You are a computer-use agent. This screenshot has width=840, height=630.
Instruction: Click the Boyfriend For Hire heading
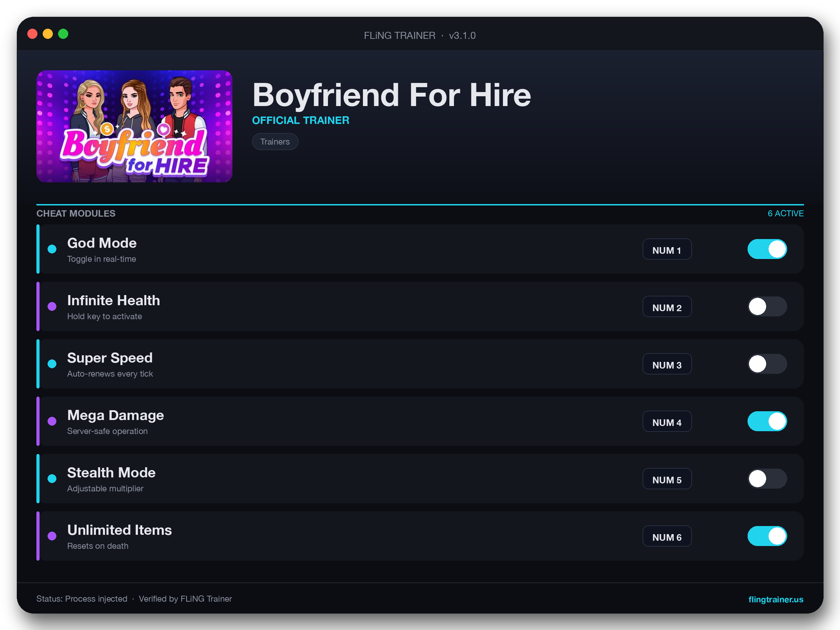392,95
